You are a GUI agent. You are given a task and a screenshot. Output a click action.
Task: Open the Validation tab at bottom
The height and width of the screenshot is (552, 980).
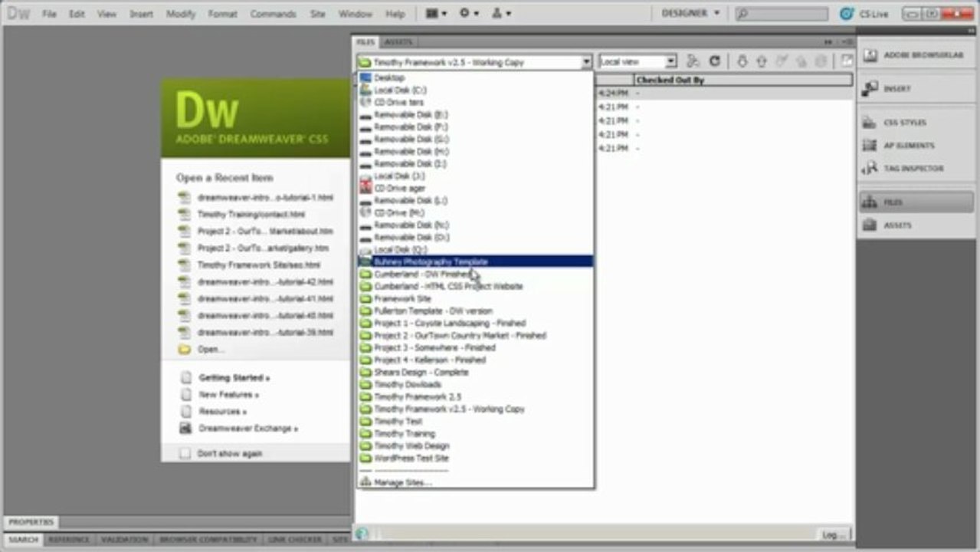(124, 540)
